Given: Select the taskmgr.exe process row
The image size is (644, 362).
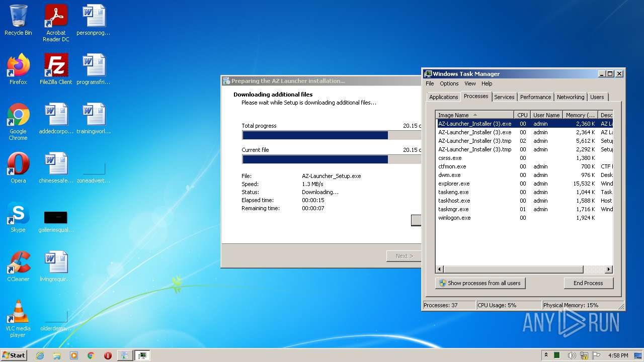Looking at the screenshot, I should [524, 209].
